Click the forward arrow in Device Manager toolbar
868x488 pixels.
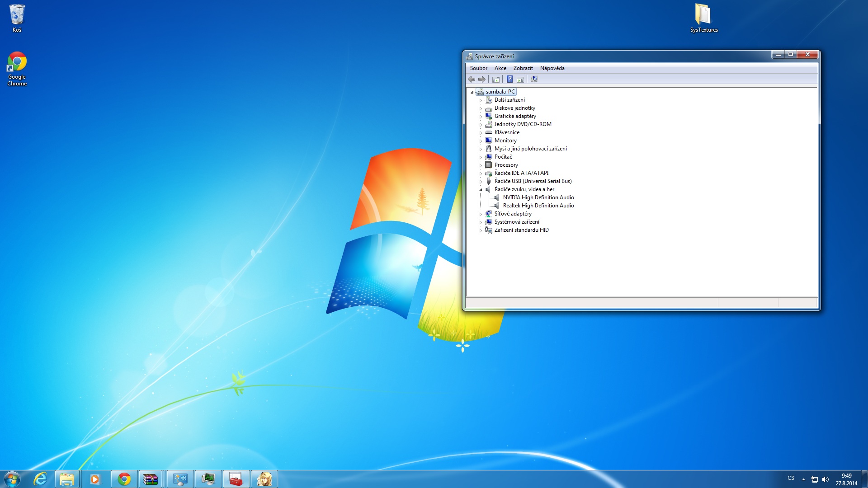[x=482, y=80]
